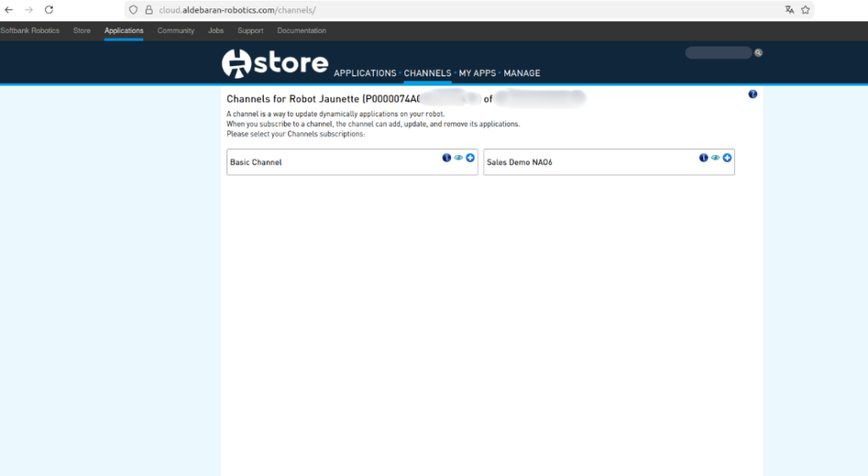Open the MANAGE tab

522,74
